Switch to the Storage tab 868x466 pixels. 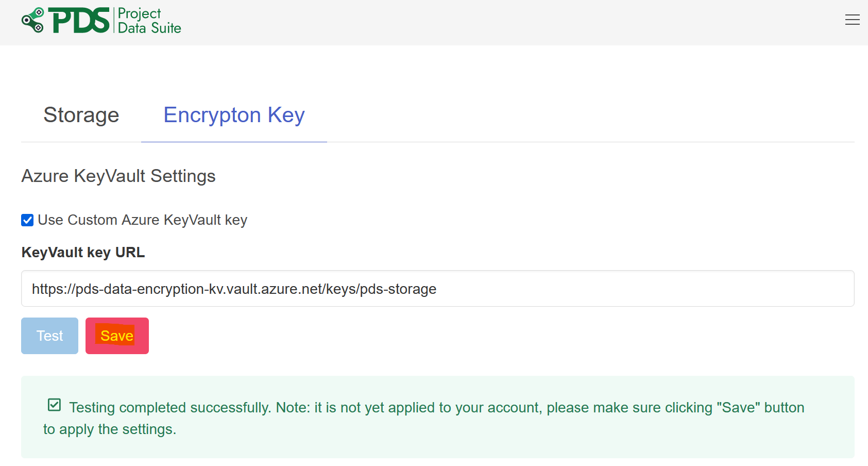[x=81, y=115]
